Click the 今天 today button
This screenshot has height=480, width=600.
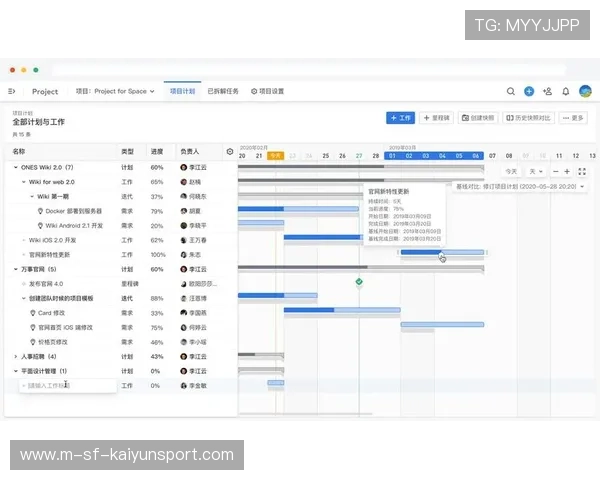pos(510,171)
